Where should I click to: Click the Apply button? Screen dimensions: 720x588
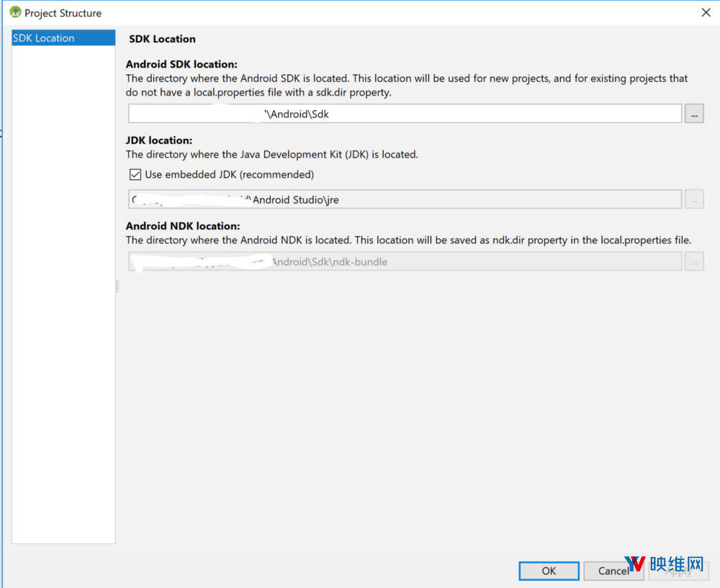(x=677, y=571)
